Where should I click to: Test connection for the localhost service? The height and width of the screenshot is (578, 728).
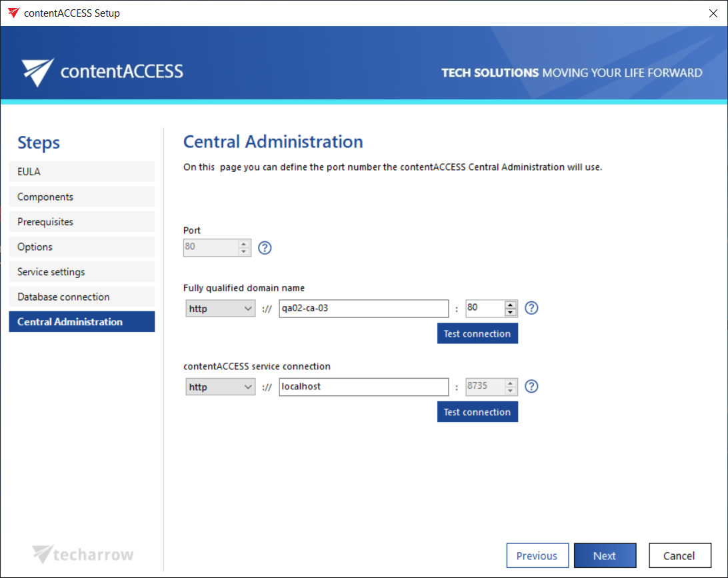(x=477, y=412)
